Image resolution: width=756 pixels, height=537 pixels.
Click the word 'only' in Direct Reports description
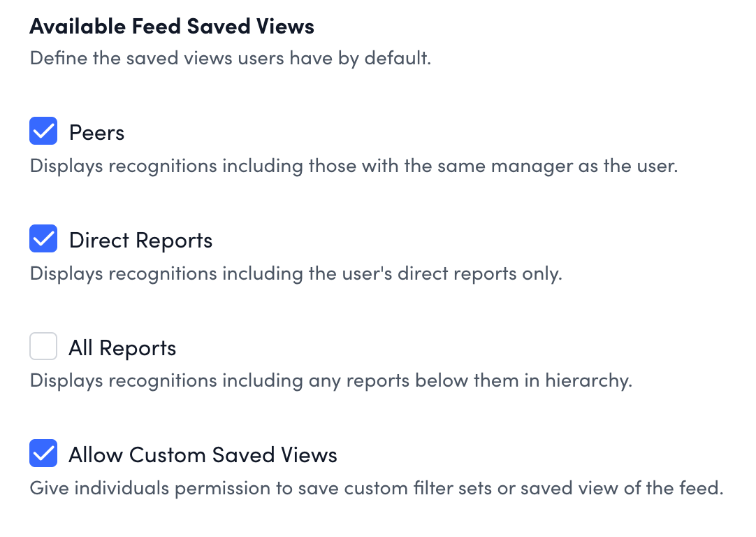tap(540, 274)
